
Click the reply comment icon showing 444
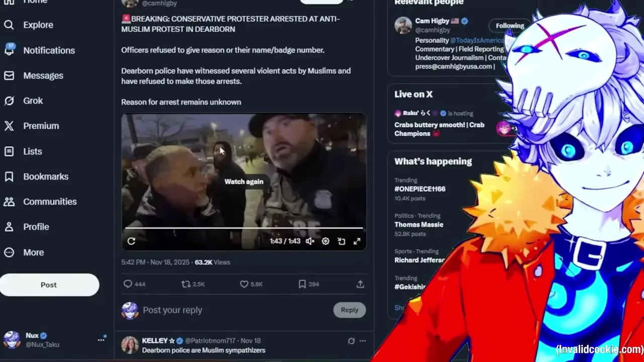pyautogui.click(x=128, y=284)
